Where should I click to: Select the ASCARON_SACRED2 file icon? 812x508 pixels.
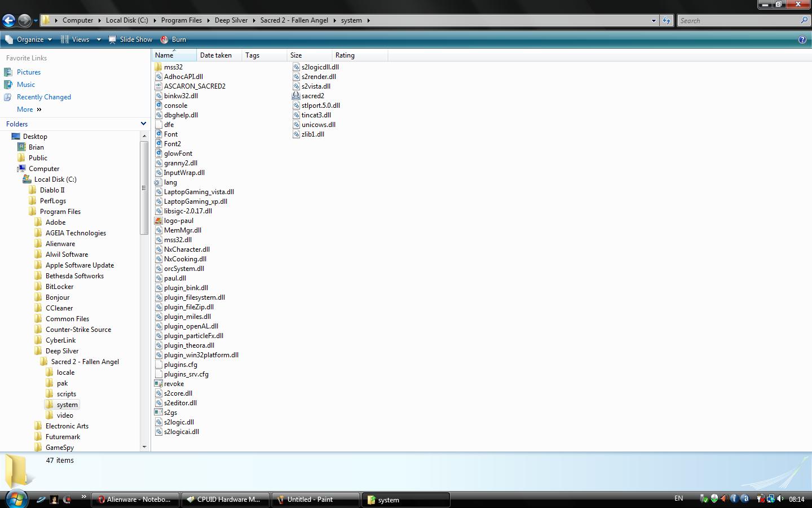click(158, 86)
